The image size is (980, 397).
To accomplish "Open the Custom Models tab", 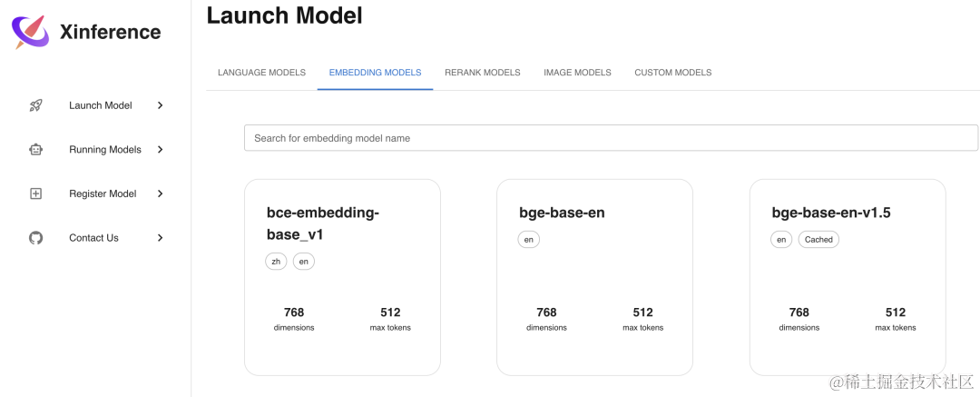I will (x=672, y=73).
